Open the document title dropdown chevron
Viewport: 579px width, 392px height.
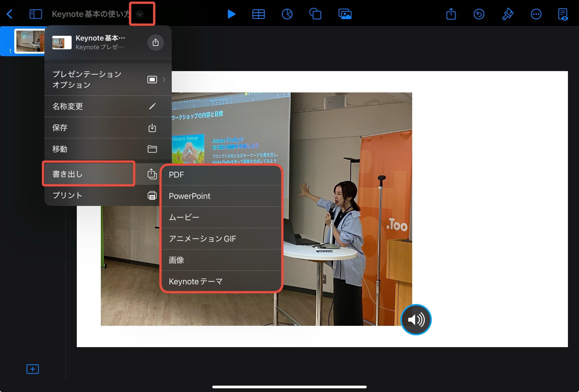pos(140,14)
